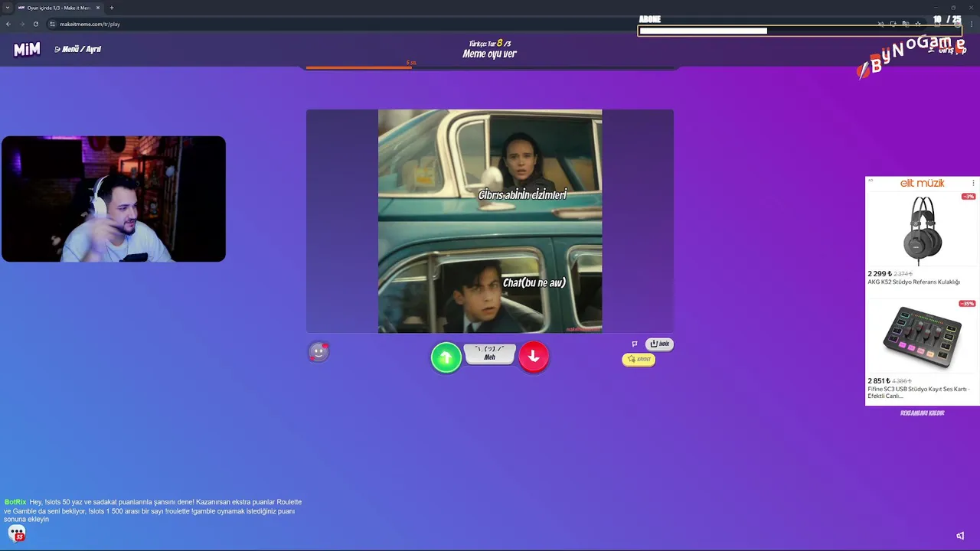Report the meme with the flag icon

[635, 344]
